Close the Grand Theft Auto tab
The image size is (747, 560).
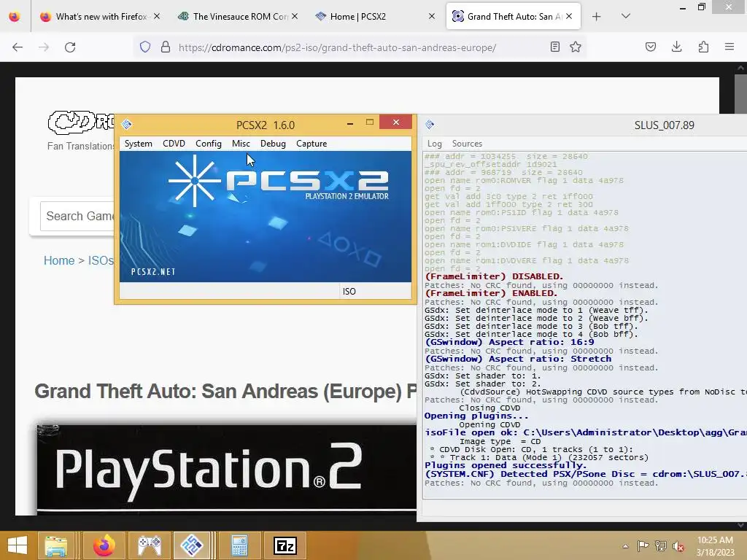tap(569, 16)
